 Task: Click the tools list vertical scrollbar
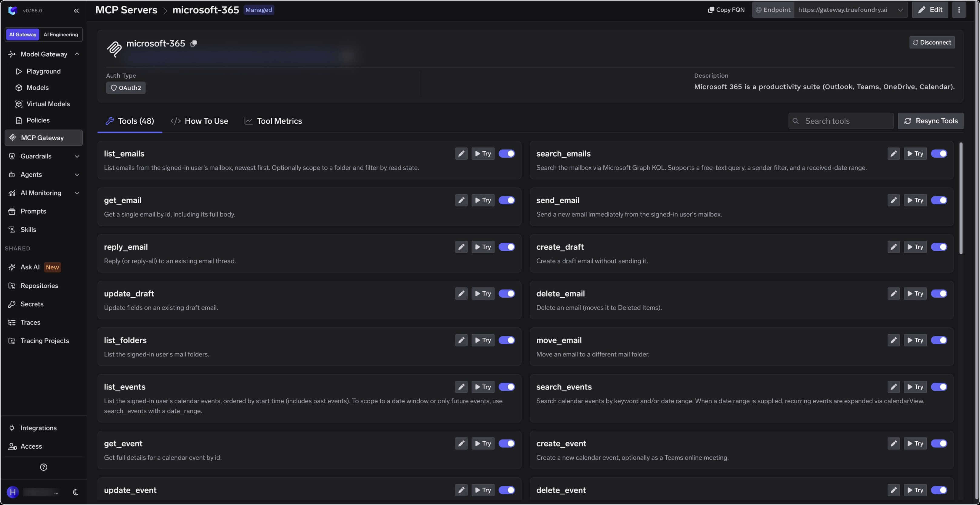pyautogui.click(x=961, y=198)
